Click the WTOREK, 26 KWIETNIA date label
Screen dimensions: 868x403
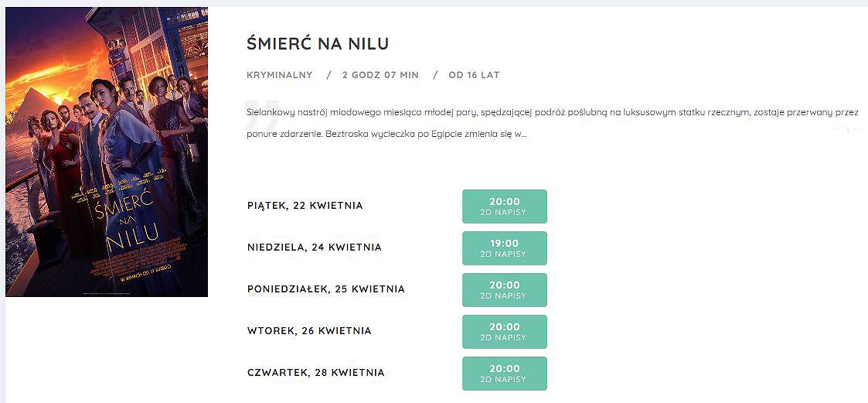pos(309,331)
